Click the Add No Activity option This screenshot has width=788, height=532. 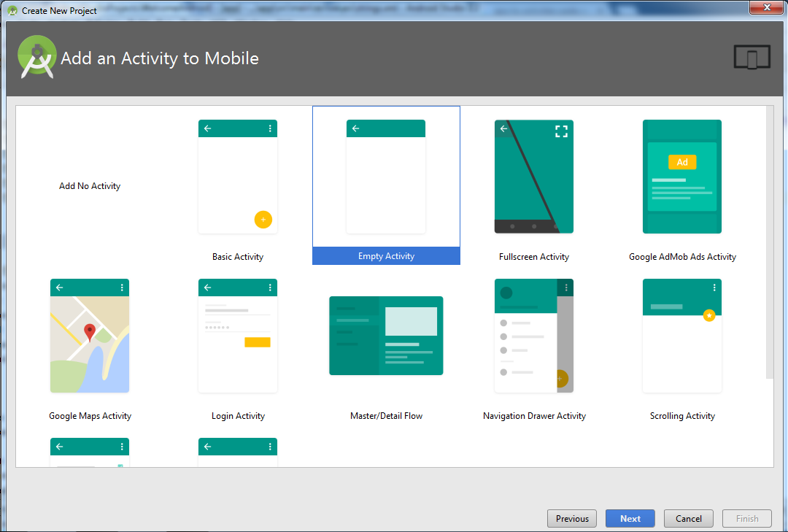tap(90, 186)
